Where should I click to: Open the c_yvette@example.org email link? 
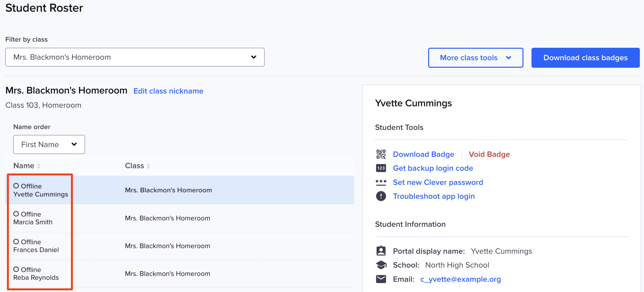coord(461,279)
